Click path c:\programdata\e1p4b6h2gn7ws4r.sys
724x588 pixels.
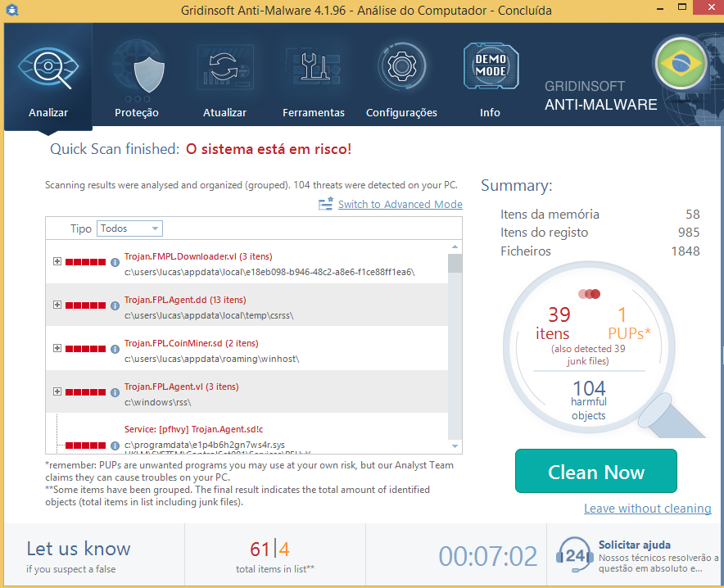[x=205, y=445]
